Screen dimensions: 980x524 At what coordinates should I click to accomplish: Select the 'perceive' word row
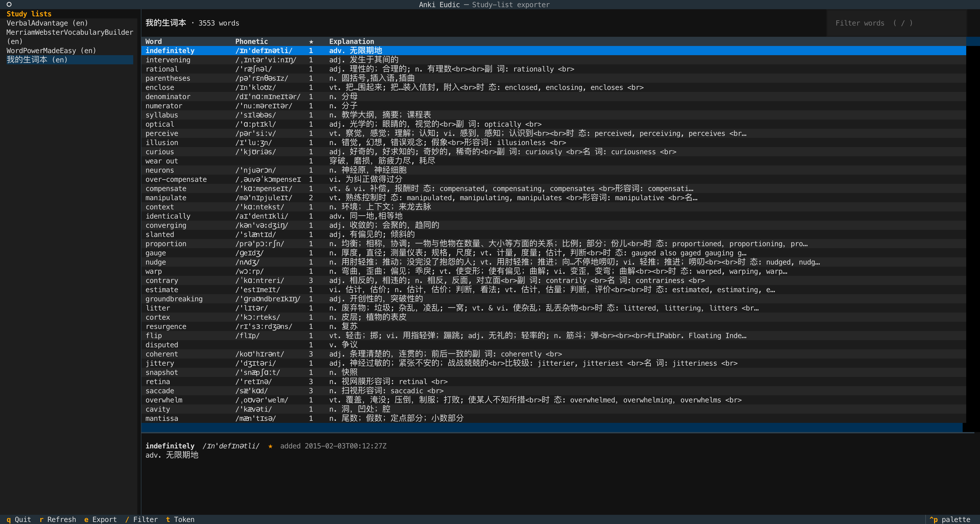point(554,133)
